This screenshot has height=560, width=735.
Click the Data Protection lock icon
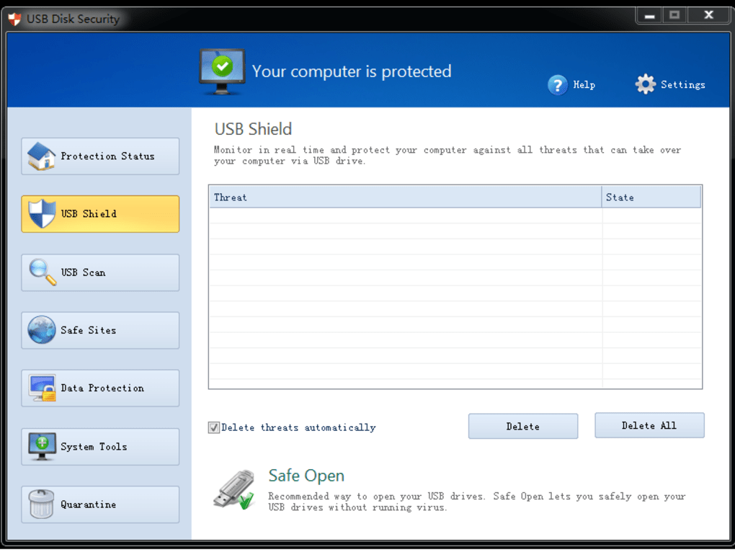[42, 388]
